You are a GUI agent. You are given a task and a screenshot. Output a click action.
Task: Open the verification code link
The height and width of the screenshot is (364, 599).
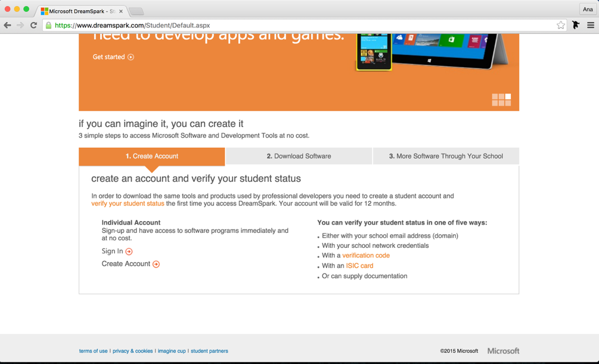(365, 256)
